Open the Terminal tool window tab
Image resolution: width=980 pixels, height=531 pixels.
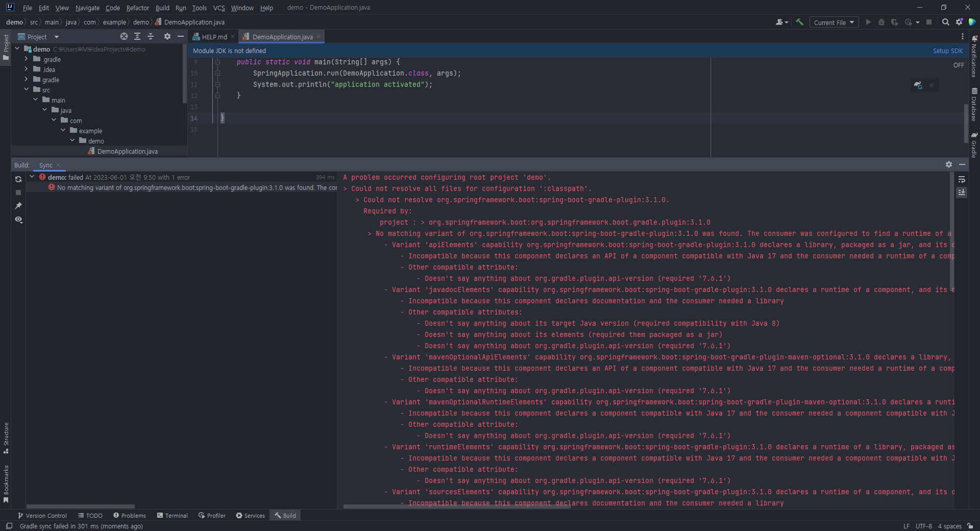click(172, 516)
